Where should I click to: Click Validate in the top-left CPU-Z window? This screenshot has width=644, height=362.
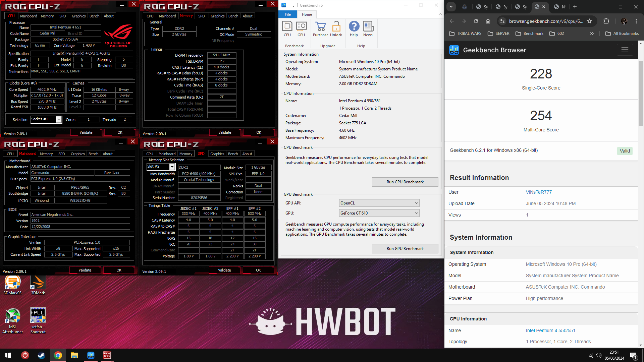86,132
